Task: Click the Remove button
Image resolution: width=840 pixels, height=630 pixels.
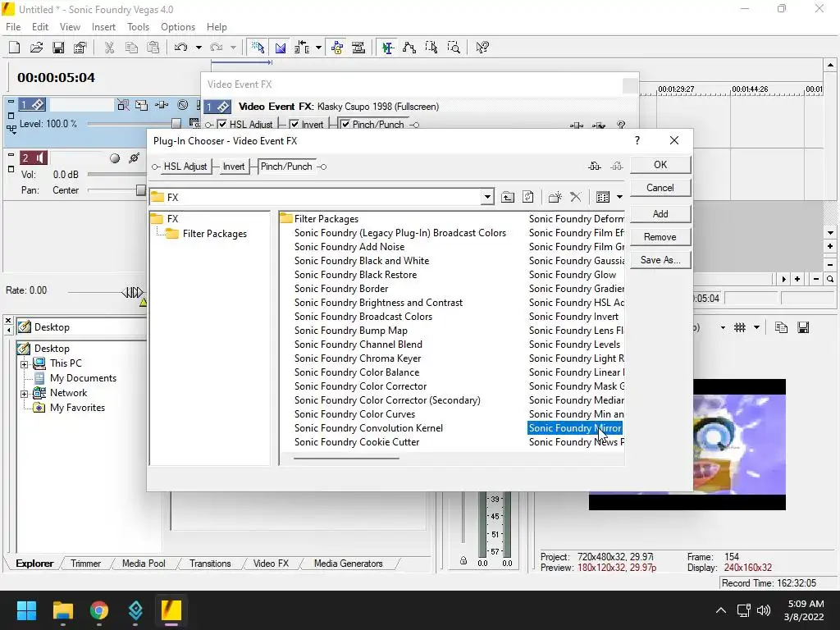Action: coord(660,237)
